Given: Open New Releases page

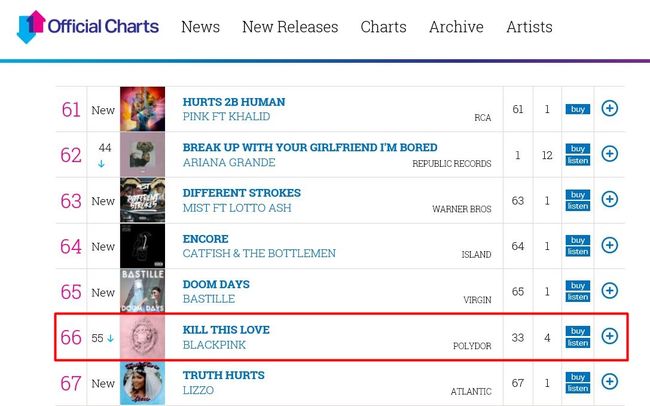Looking at the screenshot, I should click(290, 27).
